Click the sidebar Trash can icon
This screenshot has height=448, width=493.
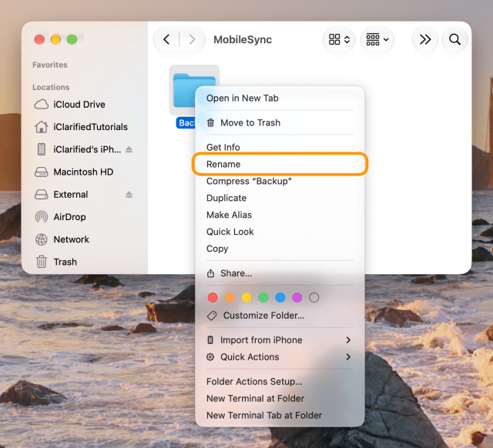[41, 262]
